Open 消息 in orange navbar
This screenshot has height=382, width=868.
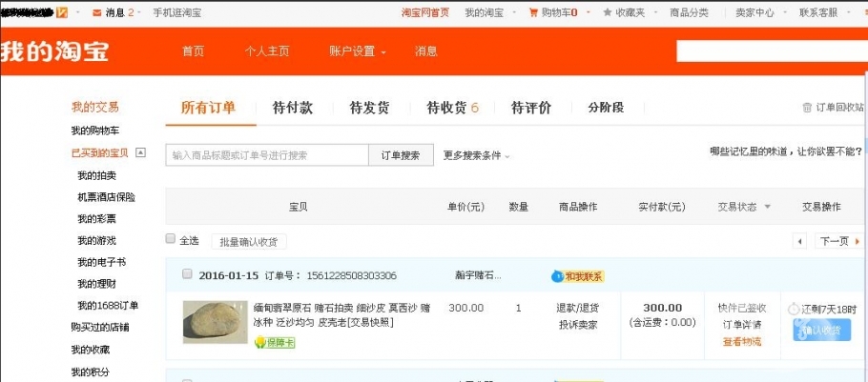tap(426, 51)
